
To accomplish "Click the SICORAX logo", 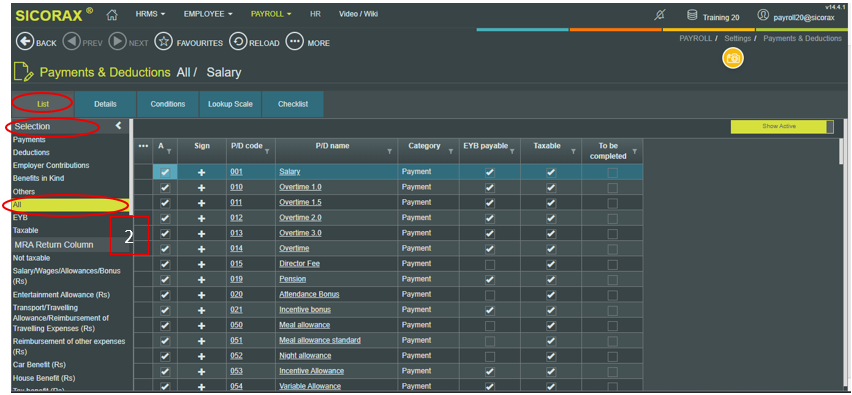I will (x=54, y=15).
